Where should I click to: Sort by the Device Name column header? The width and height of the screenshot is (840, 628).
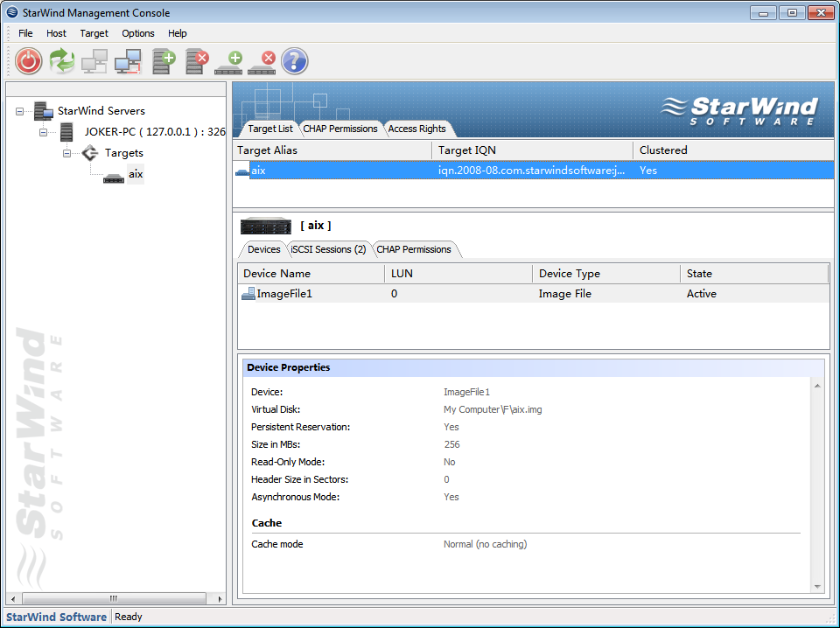click(x=311, y=274)
